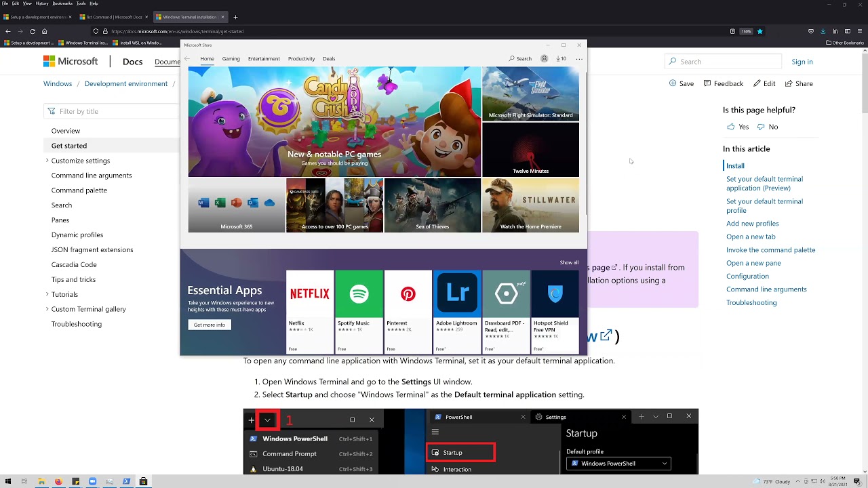Open Microsoft Store search
868x488 pixels.
coord(520,58)
